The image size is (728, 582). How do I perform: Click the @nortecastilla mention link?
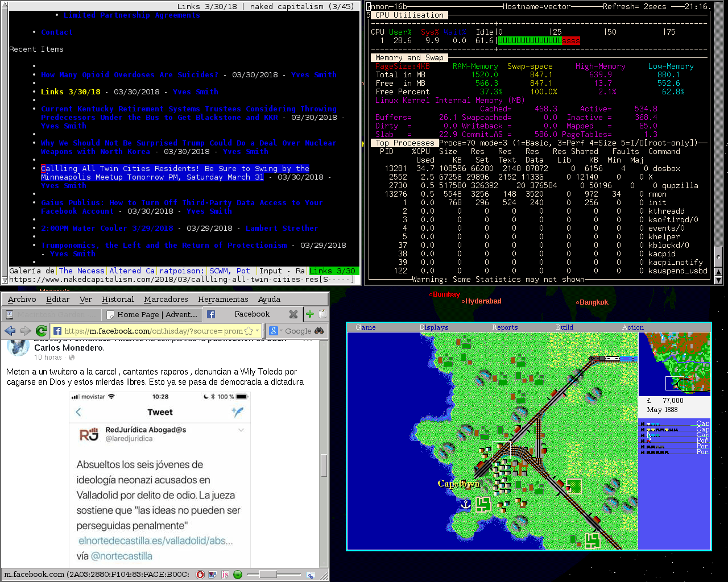122,556
